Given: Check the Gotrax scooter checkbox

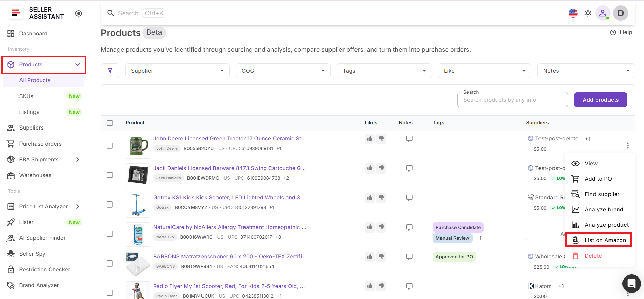Looking at the screenshot, I should coord(110,205).
